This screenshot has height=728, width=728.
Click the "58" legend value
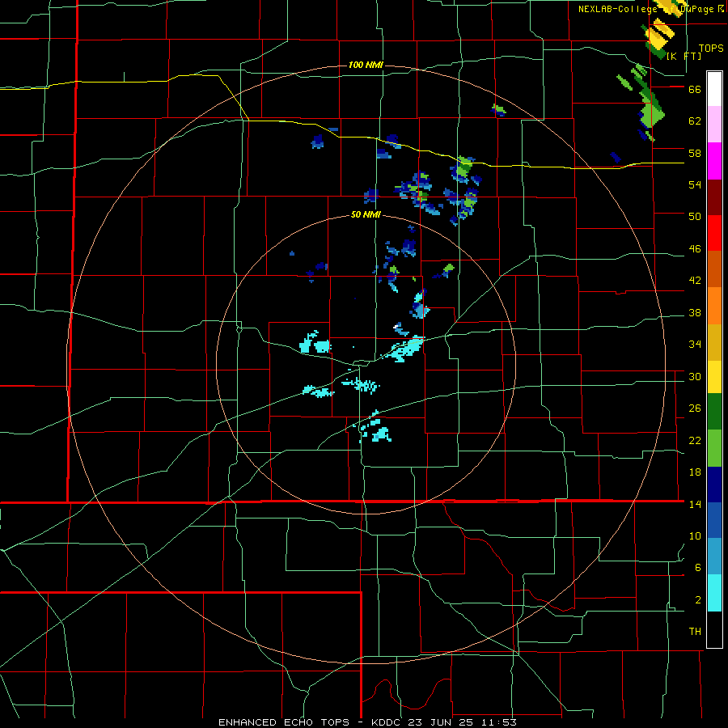pos(695,153)
